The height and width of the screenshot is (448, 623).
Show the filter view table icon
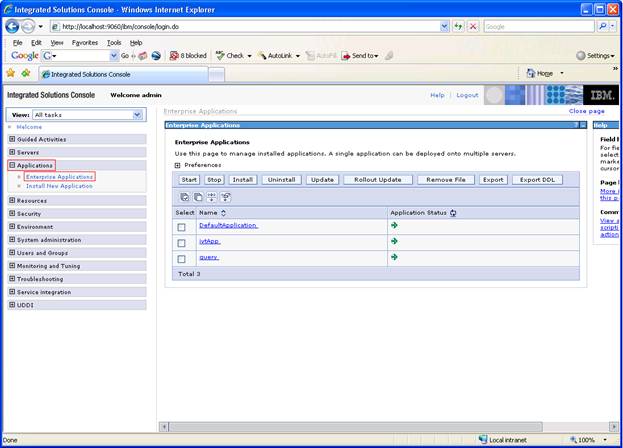pyautogui.click(x=211, y=197)
